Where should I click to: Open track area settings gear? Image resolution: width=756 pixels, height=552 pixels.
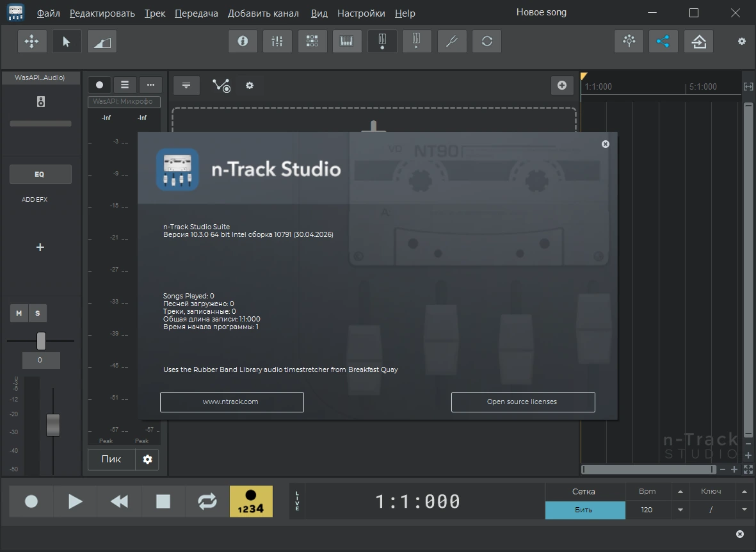(249, 85)
